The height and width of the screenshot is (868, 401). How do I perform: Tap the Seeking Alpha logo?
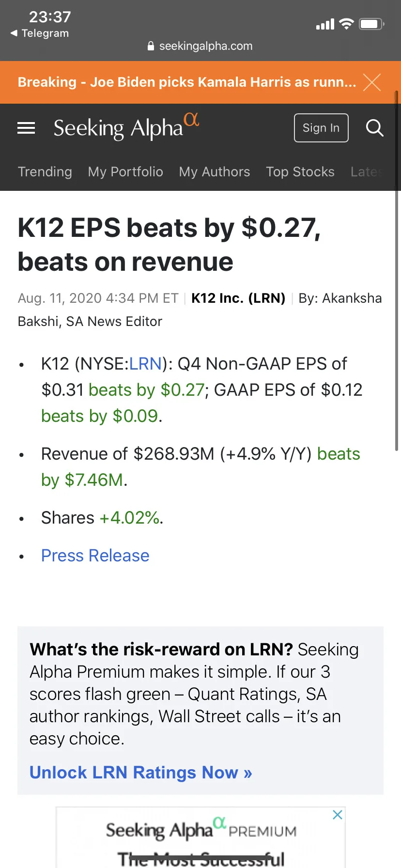point(126,127)
